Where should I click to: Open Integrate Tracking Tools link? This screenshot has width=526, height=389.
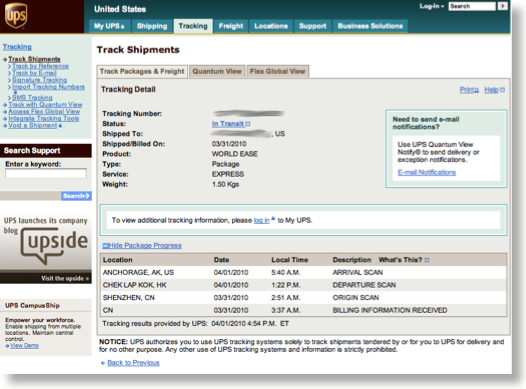[44, 118]
